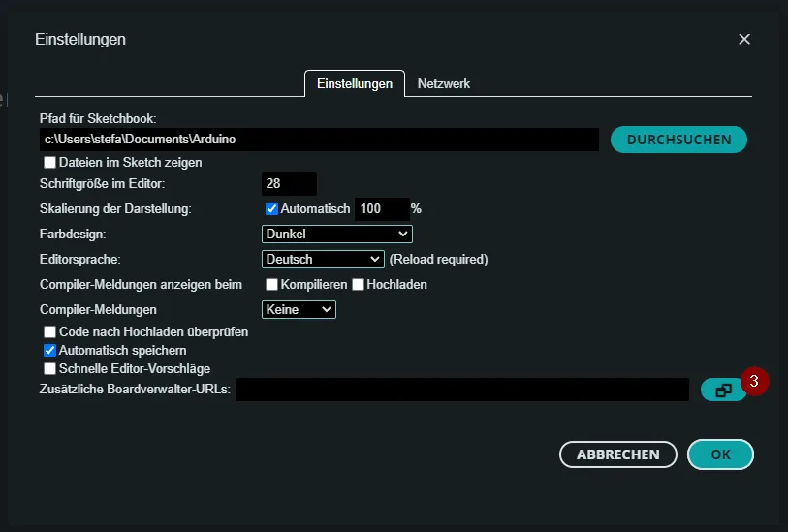The image size is (788, 532).
Task: Enable 'Code nach Hochladen überprüfen'
Action: [50, 332]
